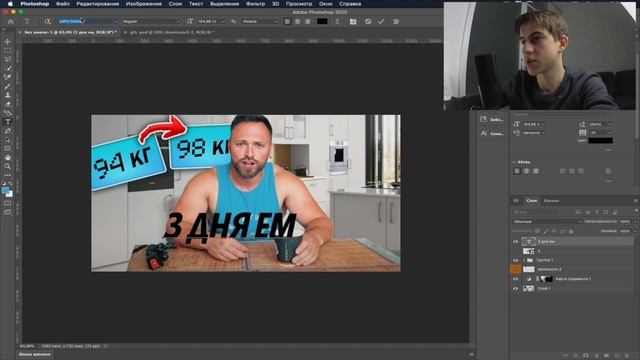The width and height of the screenshot is (640, 360).
Task: Hide the Карта градиента 1 layer
Action: (516, 279)
